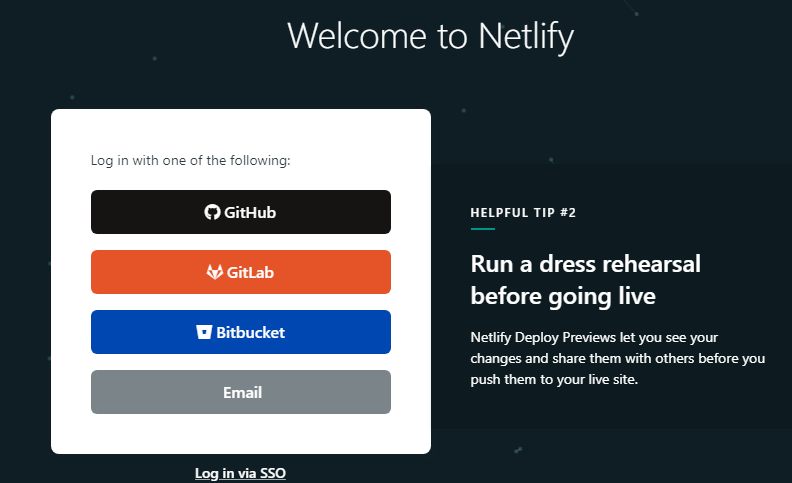Image resolution: width=792 pixels, height=483 pixels.
Task: Click the words push them to your live site
Action: 554,379
